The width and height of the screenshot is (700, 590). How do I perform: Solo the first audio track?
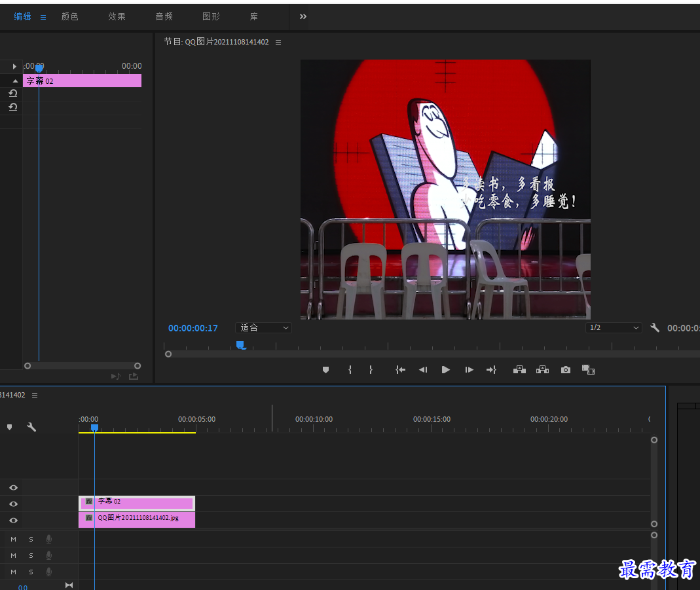pyautogui.click(x=31, y=539)
